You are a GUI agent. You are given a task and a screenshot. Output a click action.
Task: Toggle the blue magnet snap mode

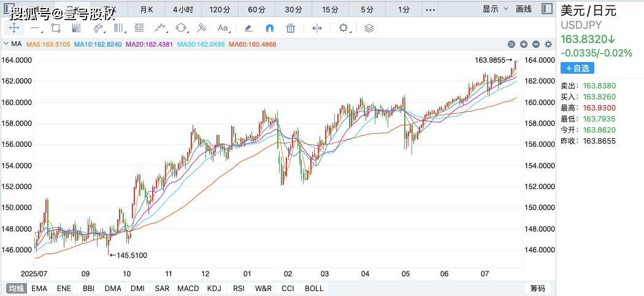(x=269, y=28)
